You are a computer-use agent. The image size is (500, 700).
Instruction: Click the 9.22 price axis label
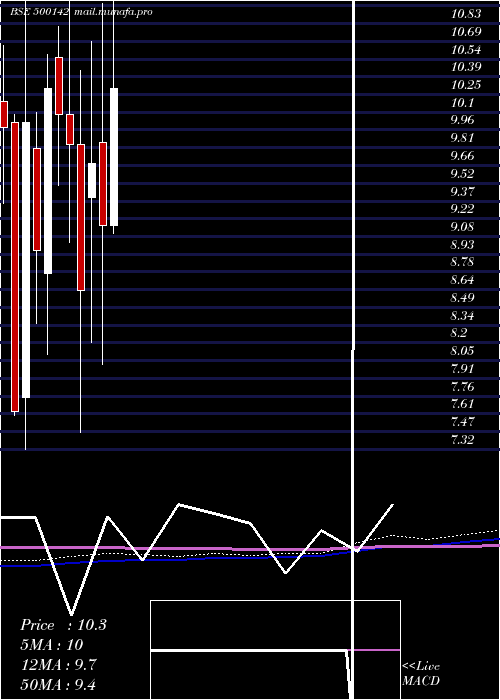coord(462,209)
